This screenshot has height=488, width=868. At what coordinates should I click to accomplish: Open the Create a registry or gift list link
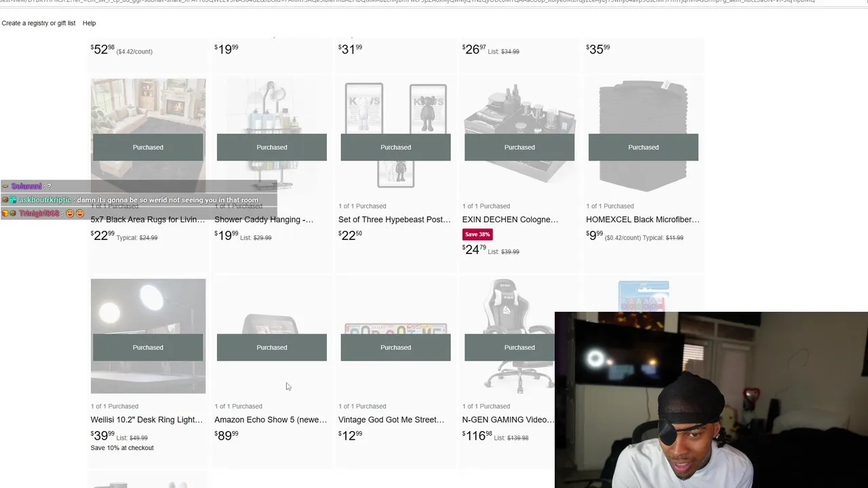39,23
